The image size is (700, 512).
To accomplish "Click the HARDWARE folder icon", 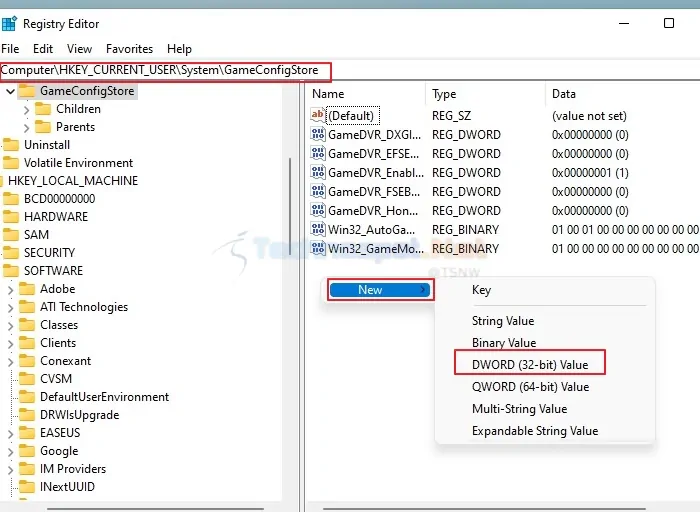I will click(11, 216).
